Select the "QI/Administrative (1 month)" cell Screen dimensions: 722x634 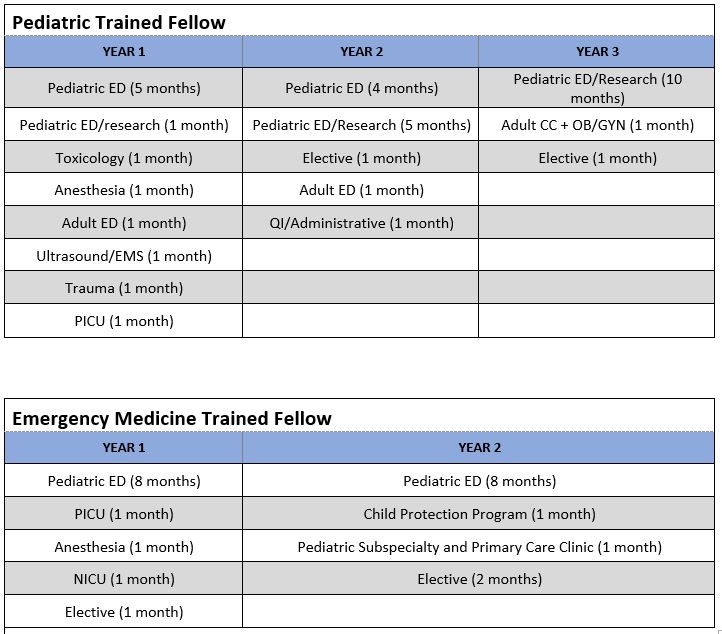coord(361,223)
